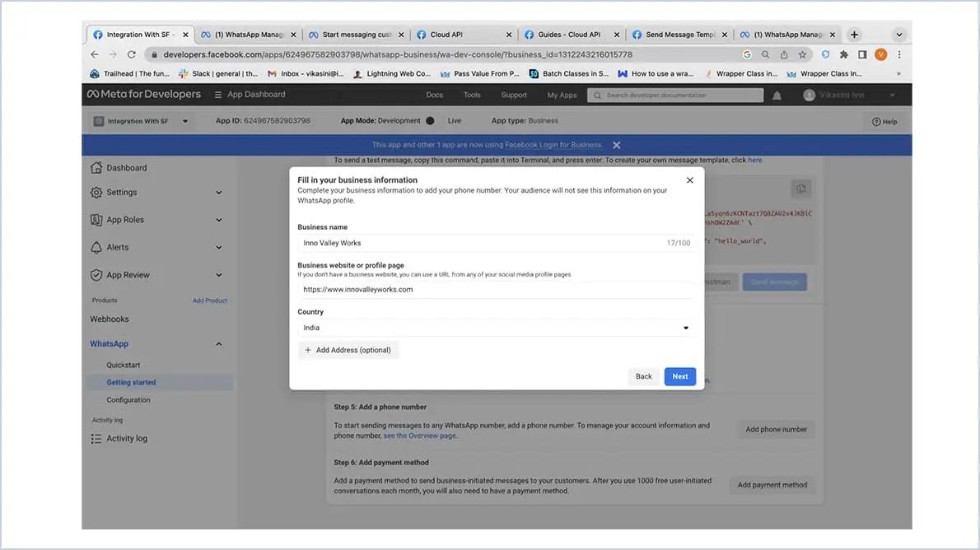Image resolution: width=980 pixels, height=550 pixels.
Task: Click the Next button
Action: [x=680, y=376]
